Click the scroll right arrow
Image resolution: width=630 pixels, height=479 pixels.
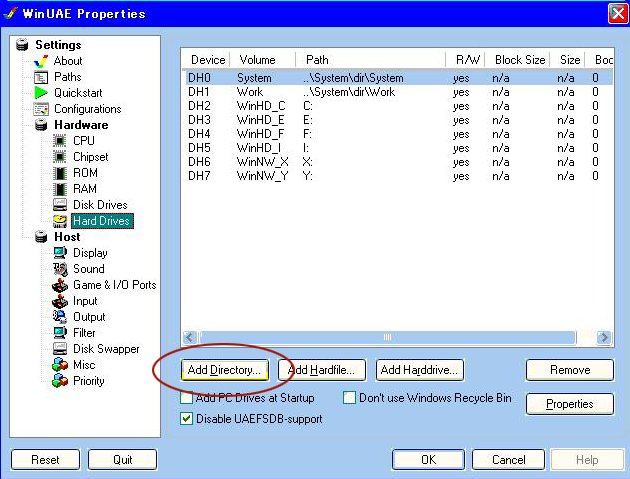click(x=603, y=337)
